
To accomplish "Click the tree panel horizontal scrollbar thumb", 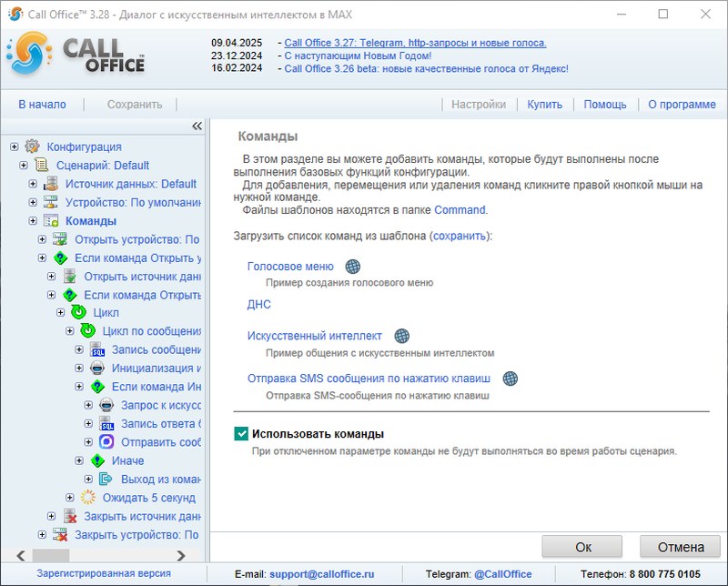I will pyautogui.click(x=51, y=555).
